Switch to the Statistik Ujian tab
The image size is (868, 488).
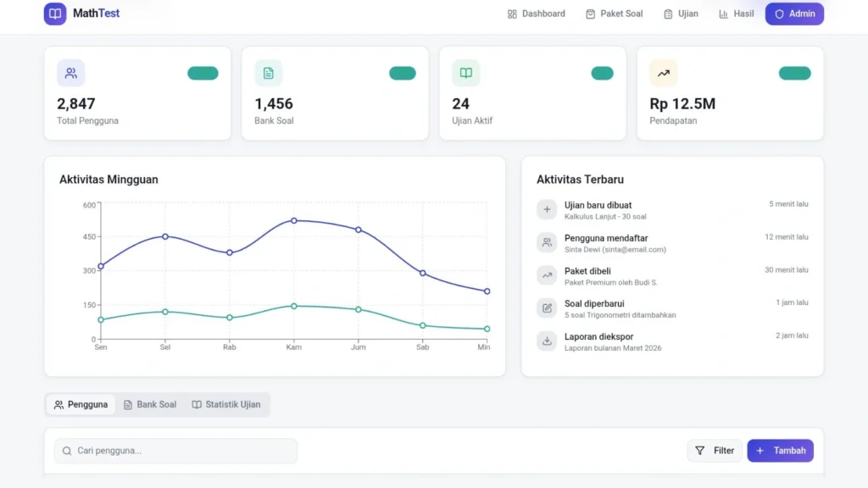(225, 404)
